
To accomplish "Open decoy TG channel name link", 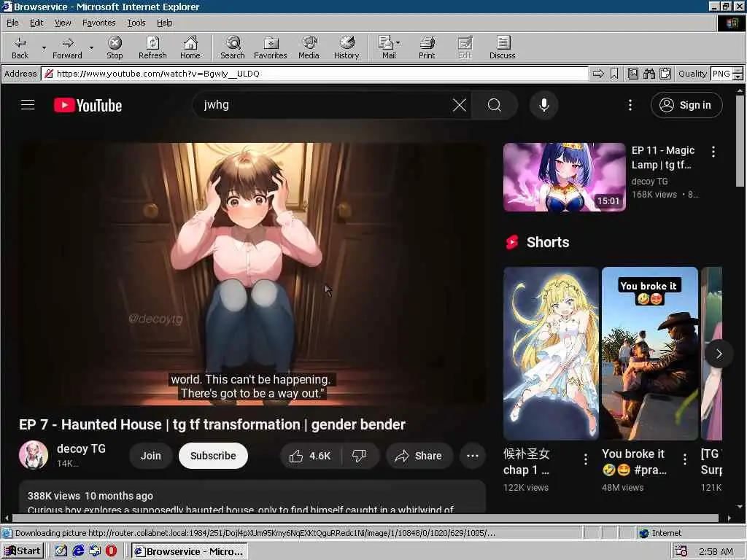I will click(81, 448).
